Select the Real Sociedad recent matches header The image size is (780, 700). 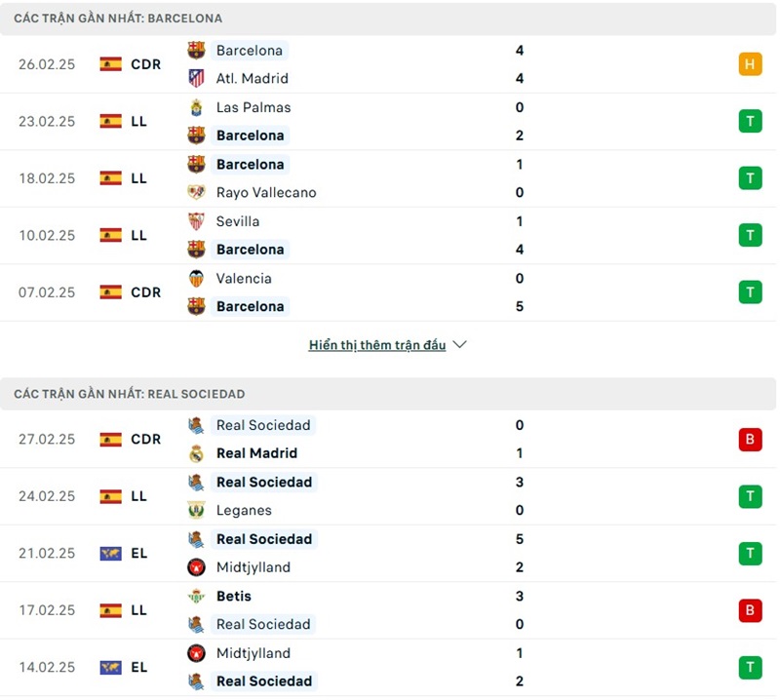tap(130, 393)
